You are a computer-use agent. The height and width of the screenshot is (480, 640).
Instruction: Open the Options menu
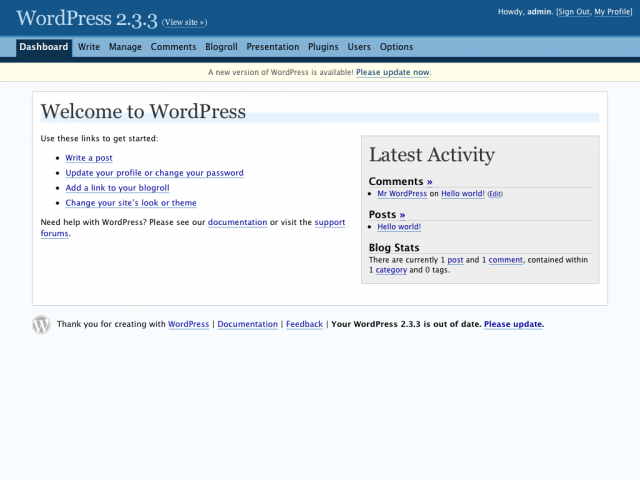click(x=396, y=47)
